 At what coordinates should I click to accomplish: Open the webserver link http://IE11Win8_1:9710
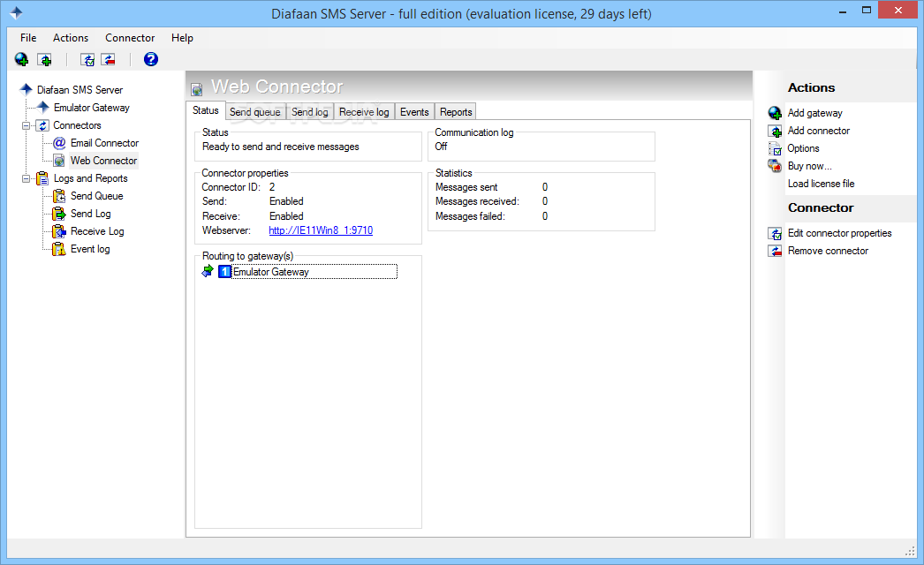[x=321, y=230]
